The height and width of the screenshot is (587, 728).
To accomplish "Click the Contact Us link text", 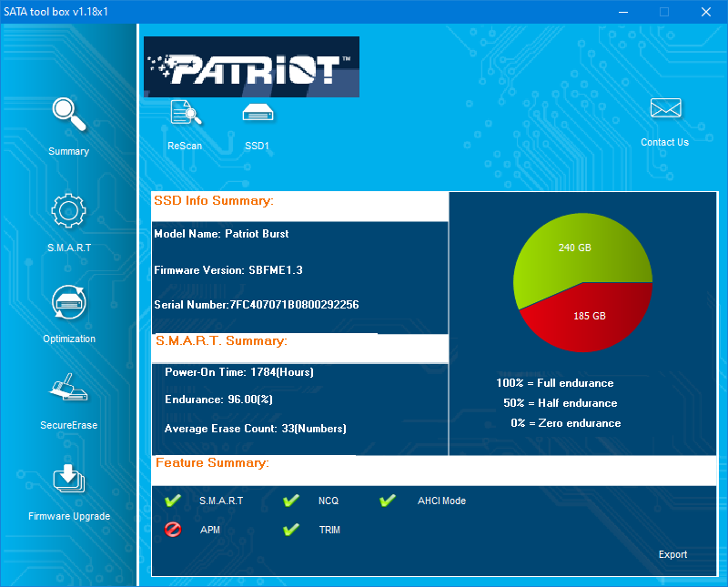I will [665, 142].
